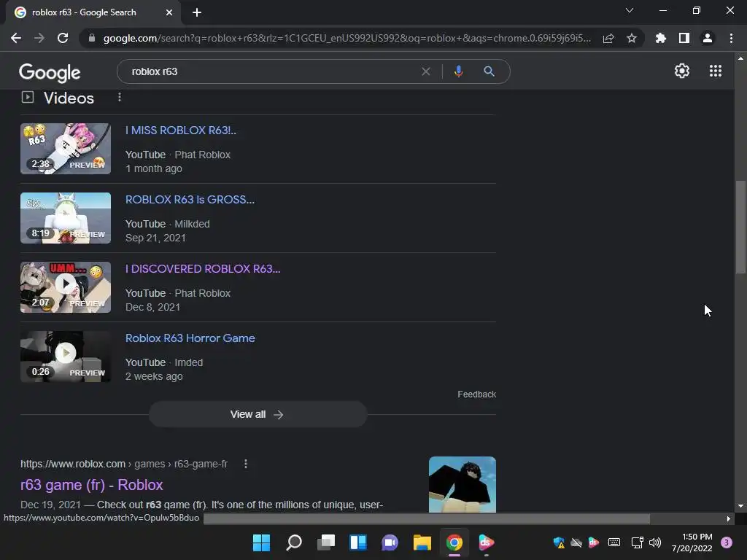The width and height of the screenshot is (747, 560).
Task: Play the Roblox R63 Horror Game thumbnail
Action: [x=66, y=357]
